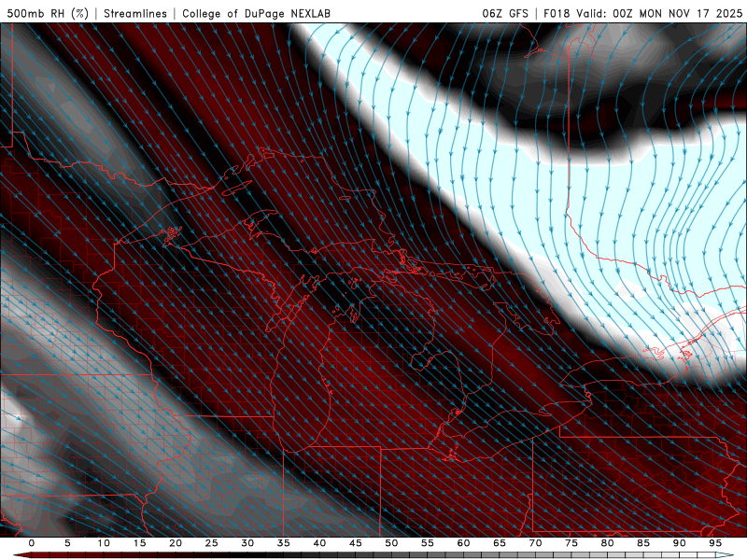Viewport: 747px width, 560px height.
Task: Click the 20 label on the RH legend
Action: 176,543
